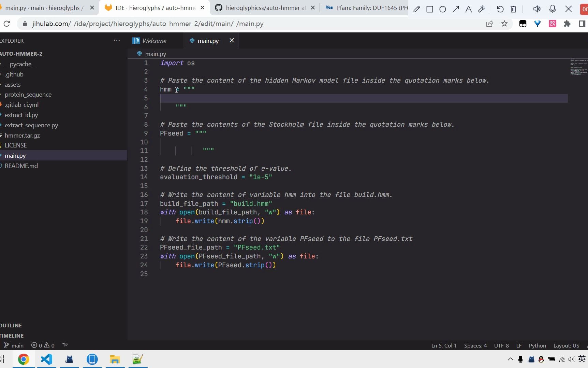
Task: Click the trash delete annotation icon
Action: tap(513, 9)
